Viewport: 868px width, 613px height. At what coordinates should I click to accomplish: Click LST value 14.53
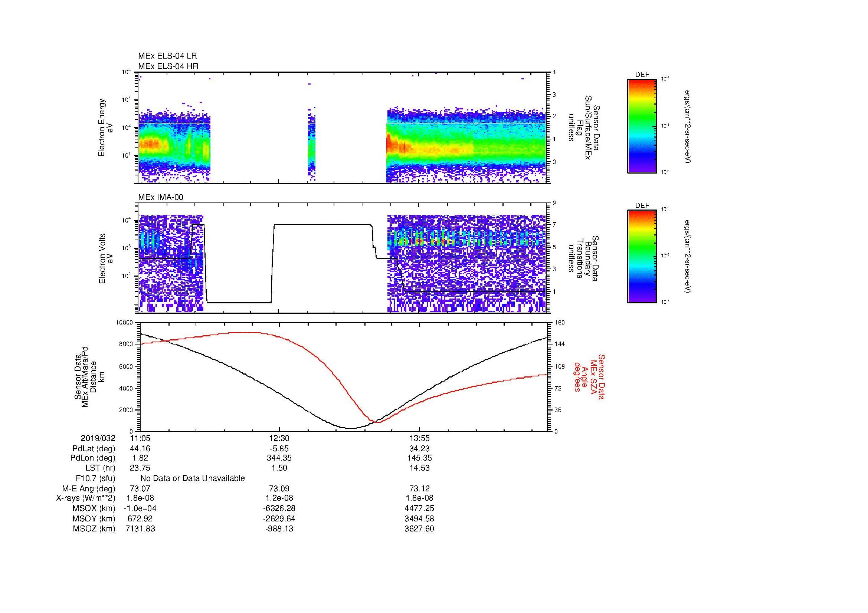[x=419, y=468]
